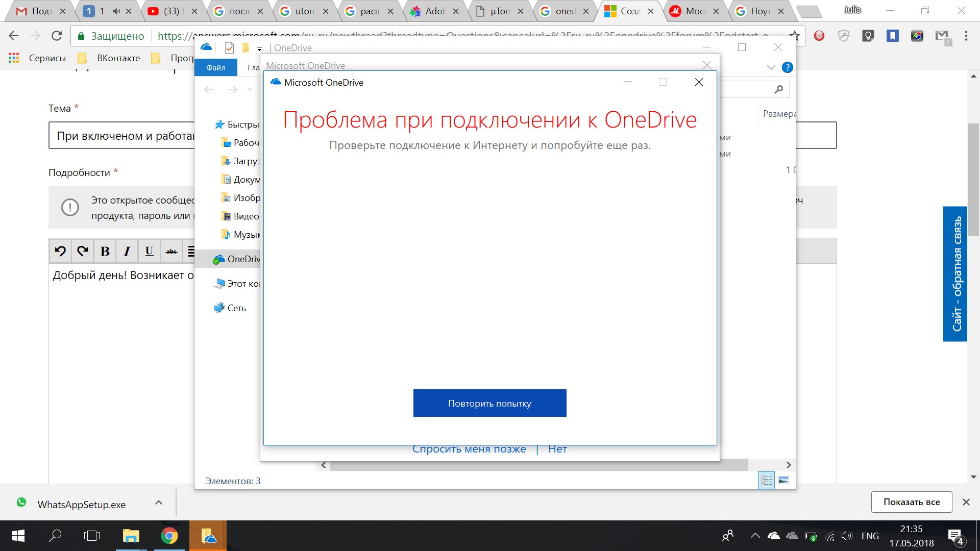
Task: Click the Properties checkmark icon in Explorer
Action: [229, 48]
